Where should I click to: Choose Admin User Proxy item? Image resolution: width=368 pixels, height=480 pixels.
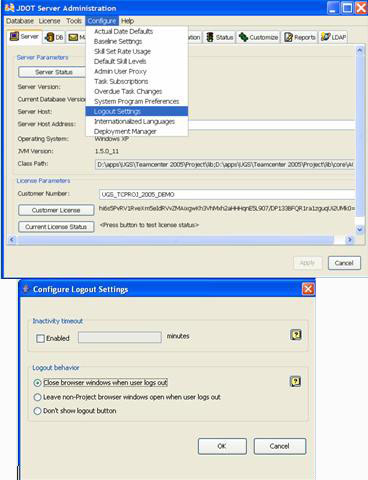[137, 71]
